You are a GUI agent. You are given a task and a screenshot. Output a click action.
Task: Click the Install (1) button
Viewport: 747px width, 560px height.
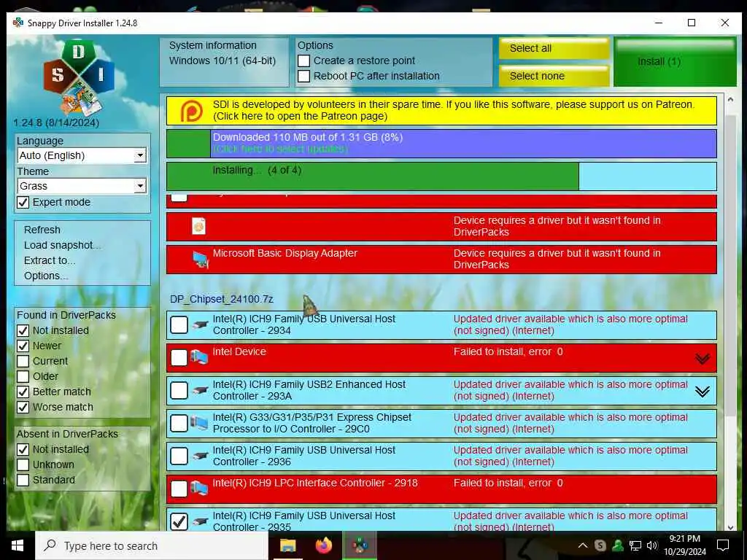(675, 62)
